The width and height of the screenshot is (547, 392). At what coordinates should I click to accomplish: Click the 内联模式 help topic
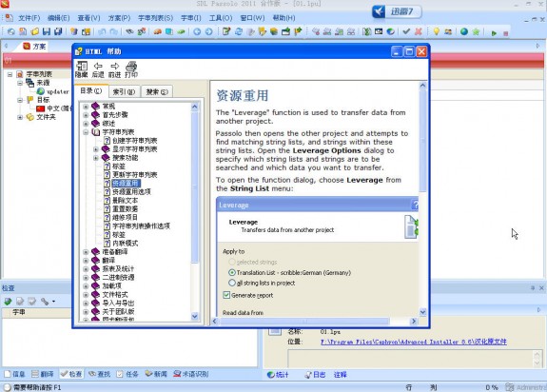coord(125,243)
